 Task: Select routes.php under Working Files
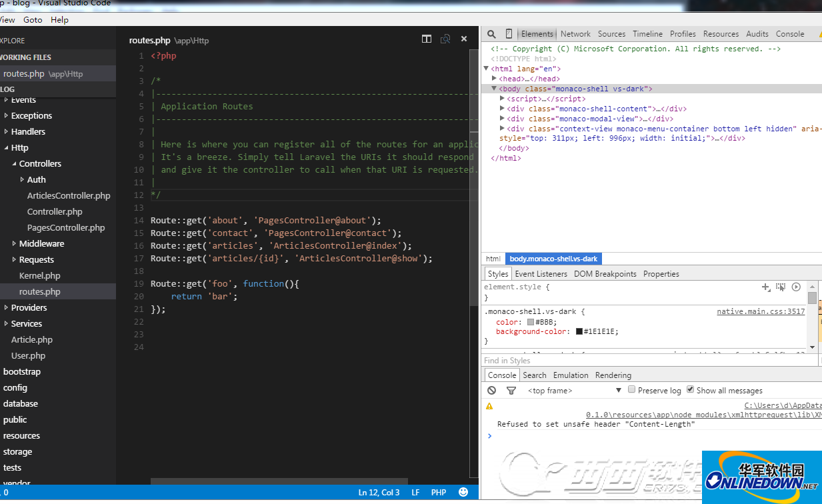(57, 74)
